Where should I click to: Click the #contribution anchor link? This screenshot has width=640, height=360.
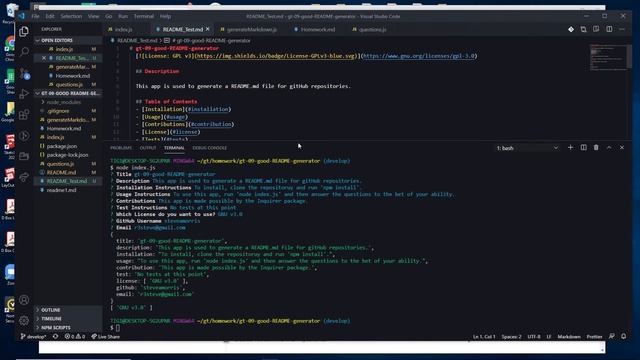point(211,124)
